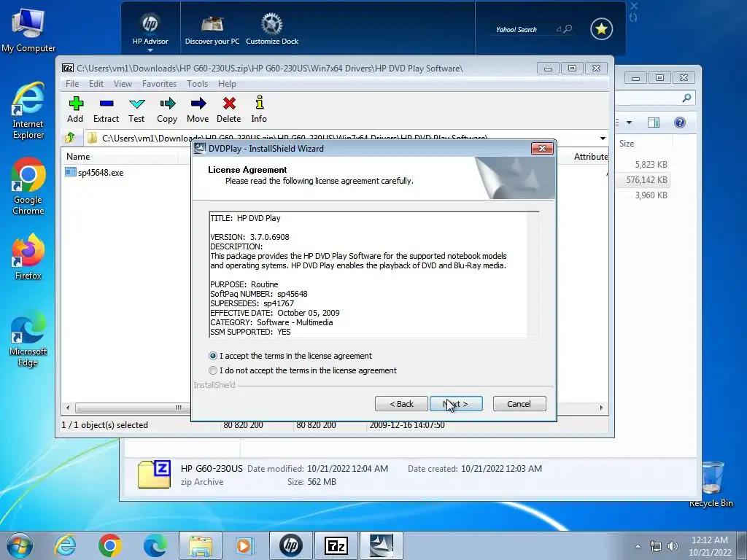
Task: Click the Move toolbar icon
Action: (198, 109)
